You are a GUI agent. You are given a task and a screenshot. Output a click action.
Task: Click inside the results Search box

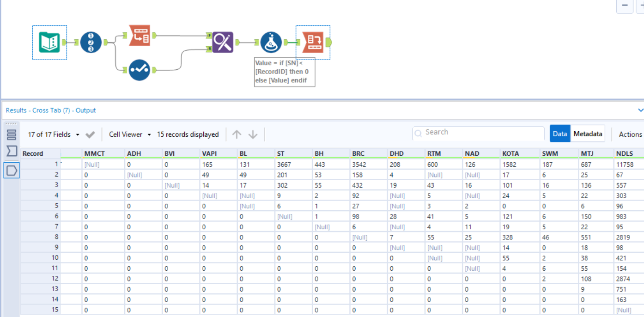pos(478,133)
